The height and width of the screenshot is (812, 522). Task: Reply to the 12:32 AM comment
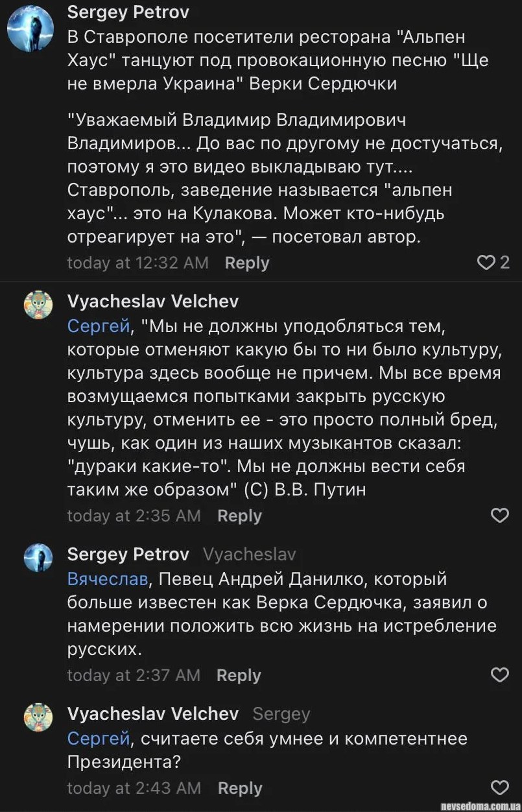pos(246,263)
